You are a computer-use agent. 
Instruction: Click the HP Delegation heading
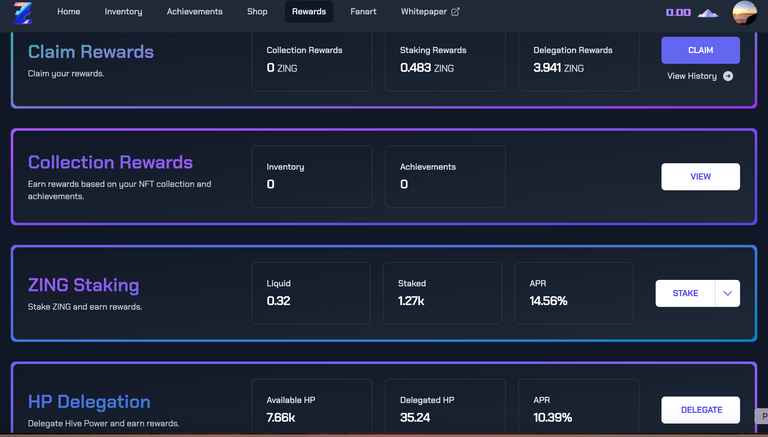tap(89, 402)
